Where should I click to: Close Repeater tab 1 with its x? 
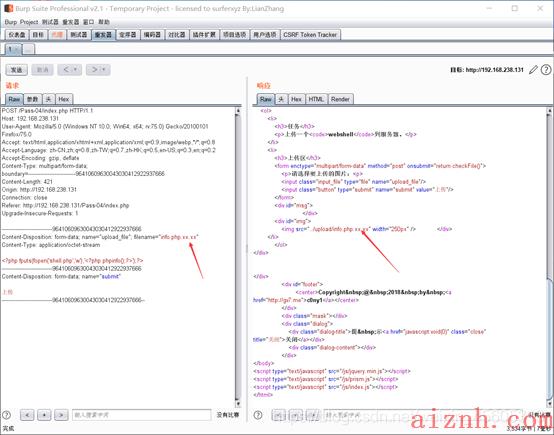16,49
